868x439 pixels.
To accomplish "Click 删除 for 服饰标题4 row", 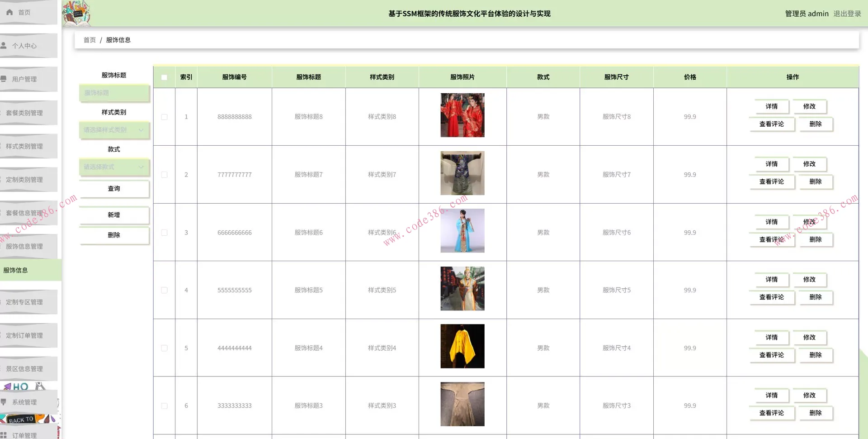I will click(x=816, y=355).
